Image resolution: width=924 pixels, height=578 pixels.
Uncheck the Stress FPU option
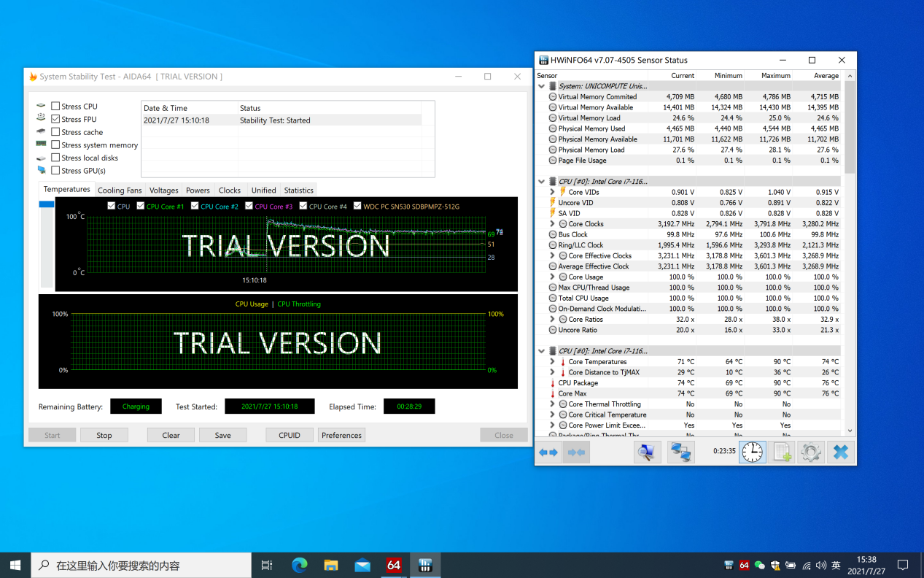pos(55,119)
